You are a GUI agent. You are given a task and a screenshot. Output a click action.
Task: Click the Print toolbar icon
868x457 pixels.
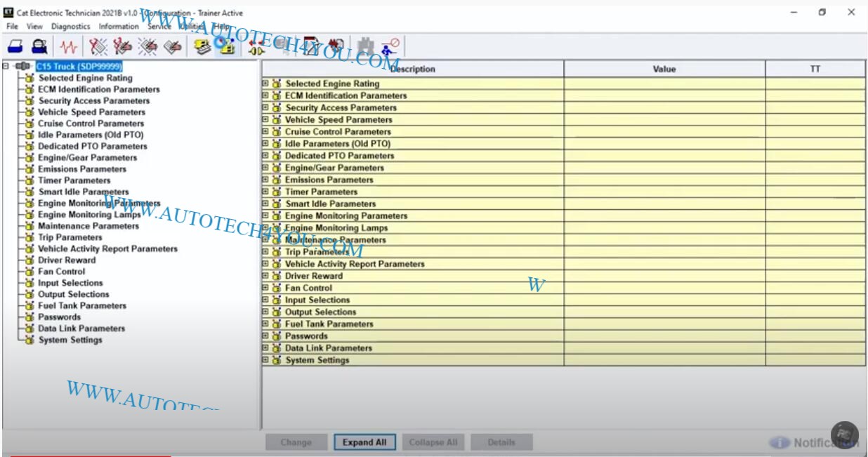point(15,47)
